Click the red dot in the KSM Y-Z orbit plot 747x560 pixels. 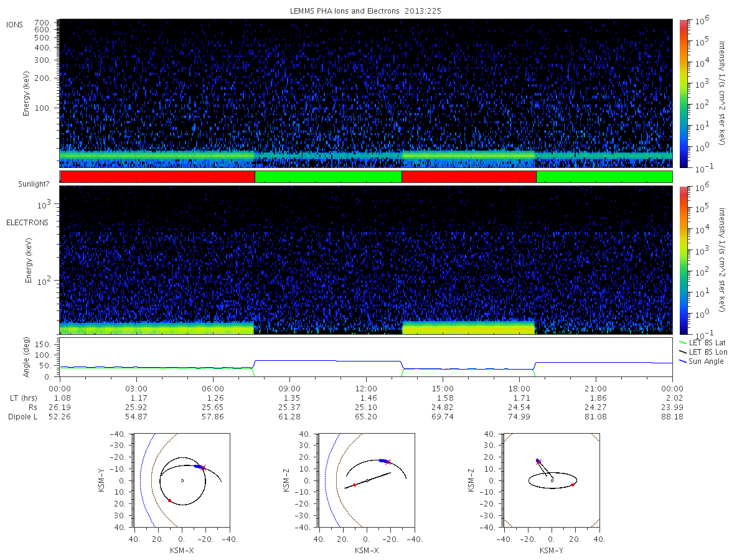[572, 485]
